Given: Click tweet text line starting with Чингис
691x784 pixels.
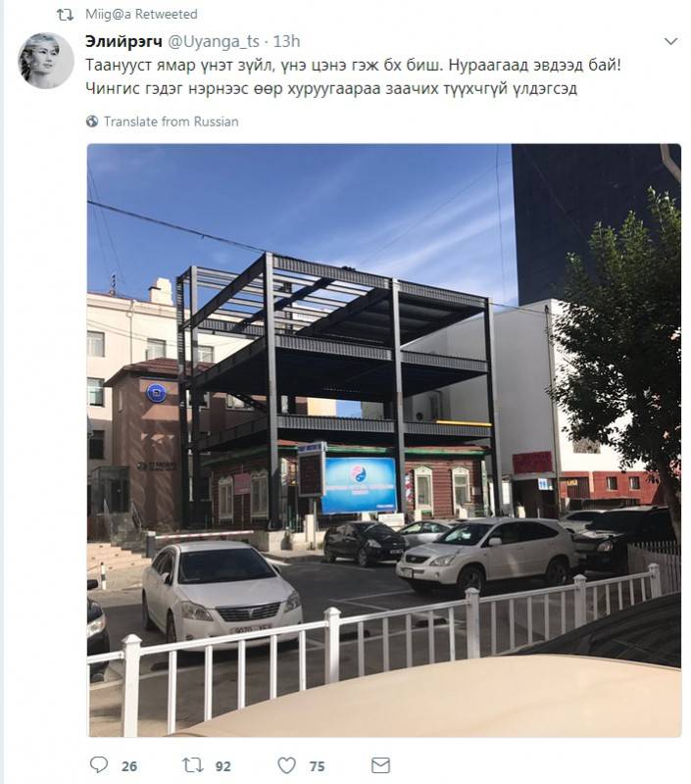Looking at the screenshot, I should (x=331, y=88).
